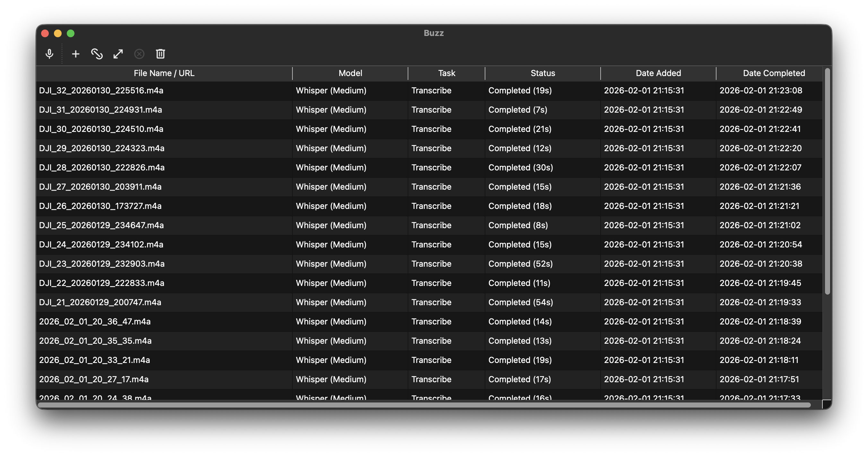The height and width of the screenshot is (457, 868).
Task: Click the microphone record icon
Action: pos(49,54)
